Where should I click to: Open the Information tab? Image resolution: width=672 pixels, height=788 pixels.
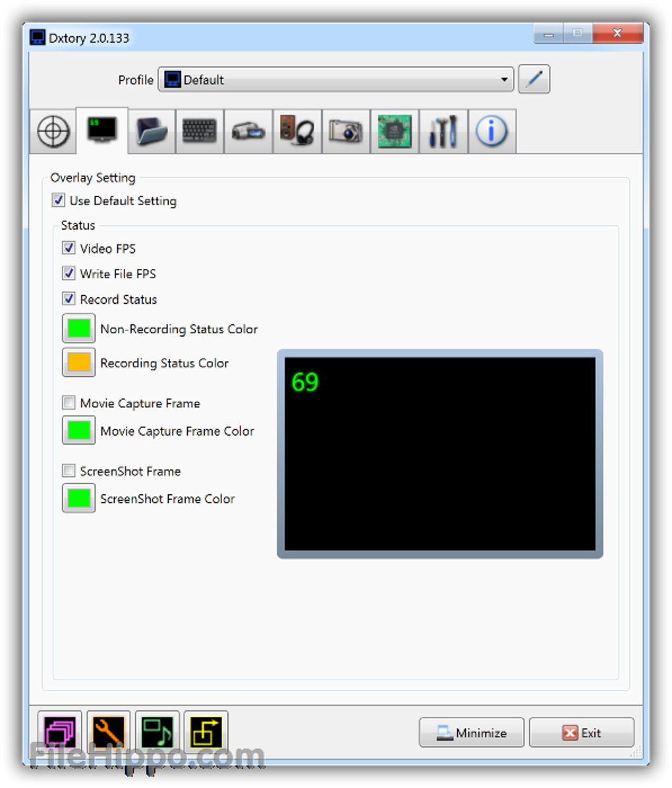(x=491, y=131)
